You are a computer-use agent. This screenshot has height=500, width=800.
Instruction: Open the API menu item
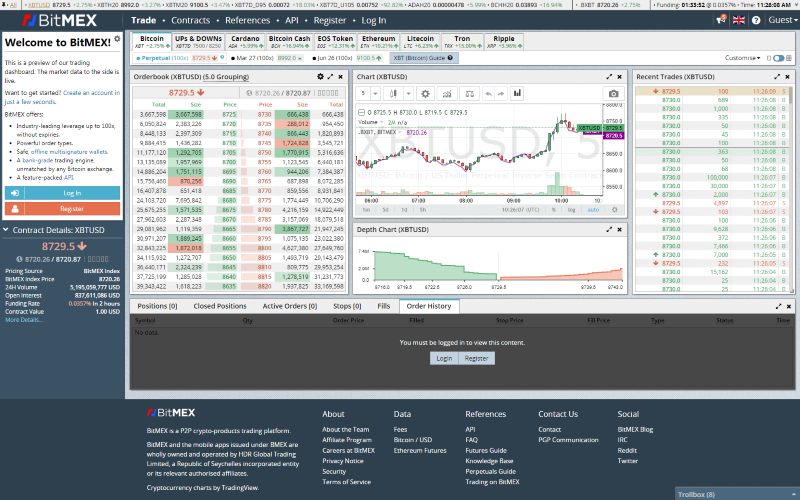click(292, 20)
